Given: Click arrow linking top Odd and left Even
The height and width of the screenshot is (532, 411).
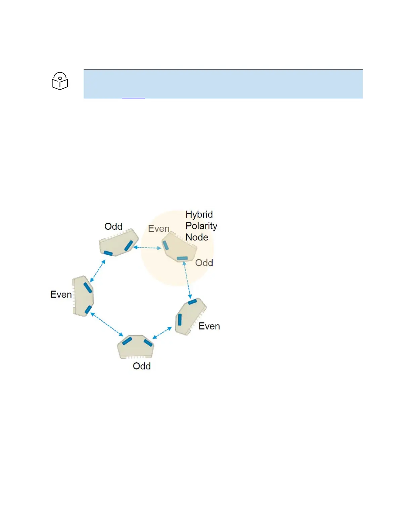Looking at the screenshot, I should coord(98,271).
